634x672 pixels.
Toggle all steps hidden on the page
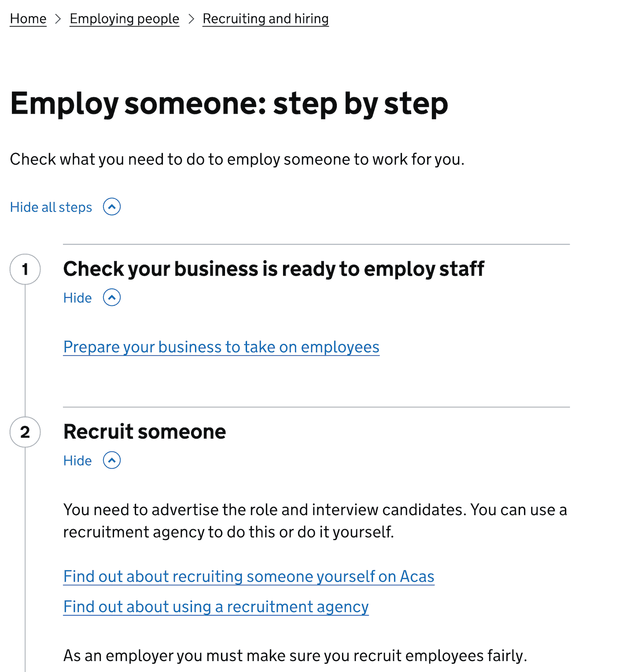pyautogui.click(x=51, y=207)
